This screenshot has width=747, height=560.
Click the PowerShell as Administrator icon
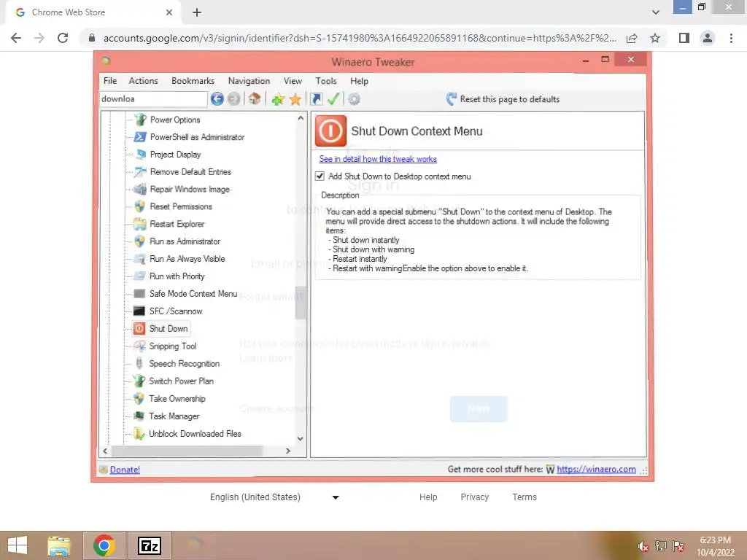(x=139, y=137)
